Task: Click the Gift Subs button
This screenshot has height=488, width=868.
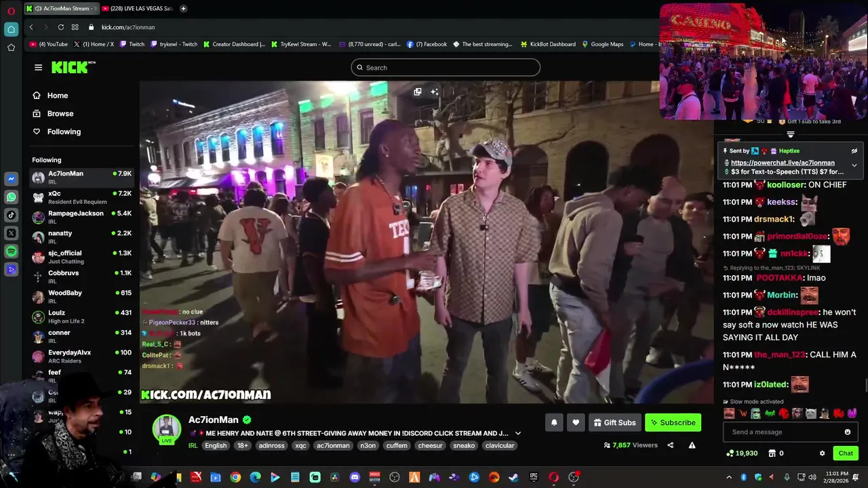Action: tap(614, 422)
